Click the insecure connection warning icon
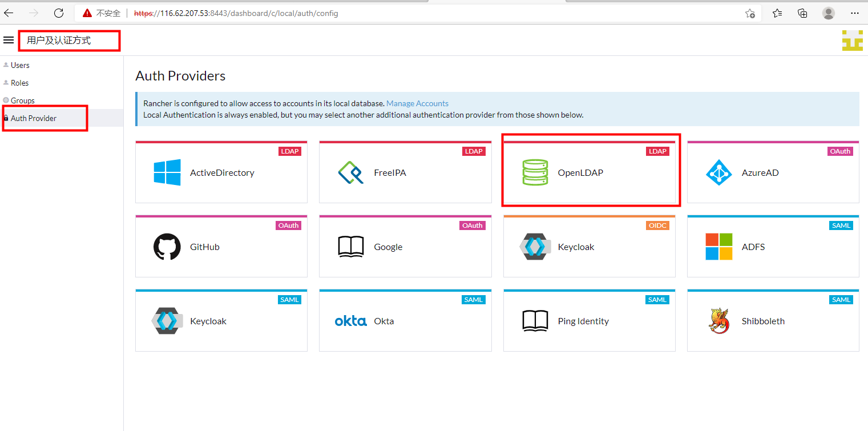Viewport: 868px width, 431px height. (x=87, y=13)
